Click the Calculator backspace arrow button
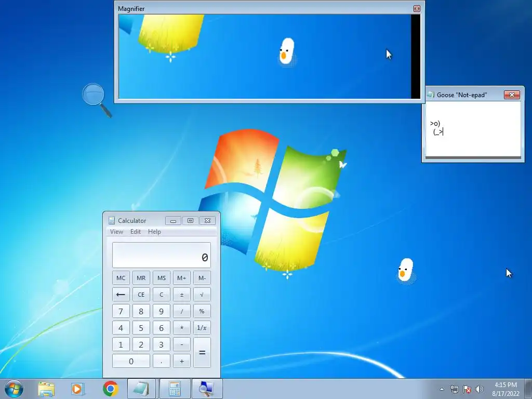Screen dimensions: 532x399 [x=121, y=295]
